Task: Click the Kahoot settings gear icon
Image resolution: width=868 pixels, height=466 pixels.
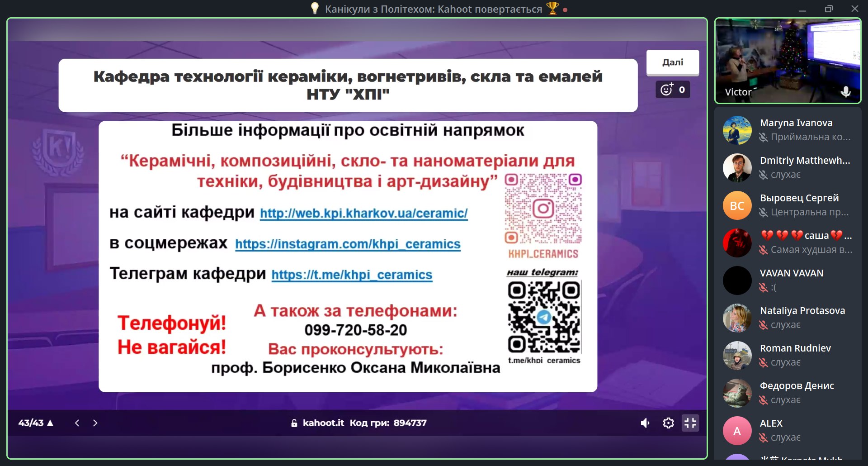Action: [x=668, y=423]
